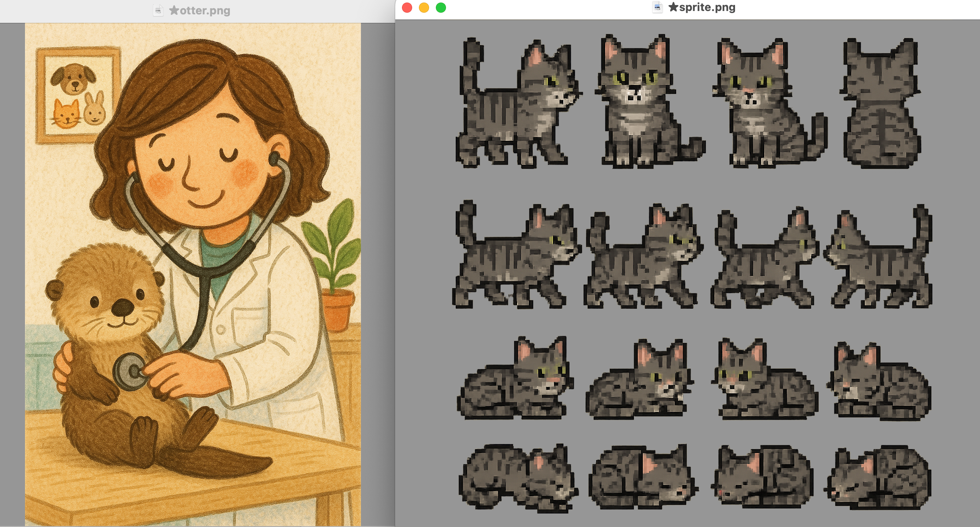Close the sprite.png window
The image size is (980, 527).
[407, 8]
